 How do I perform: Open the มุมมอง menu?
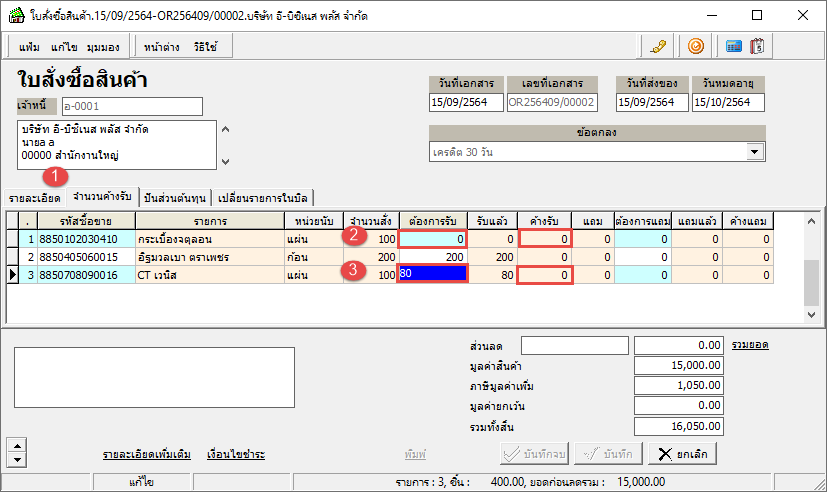tap(103, 47)
